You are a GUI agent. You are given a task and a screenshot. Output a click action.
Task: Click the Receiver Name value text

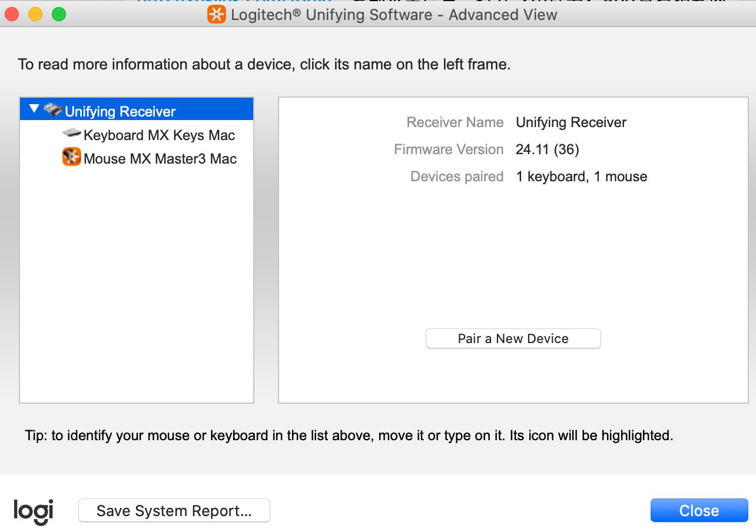click(571, 122)
